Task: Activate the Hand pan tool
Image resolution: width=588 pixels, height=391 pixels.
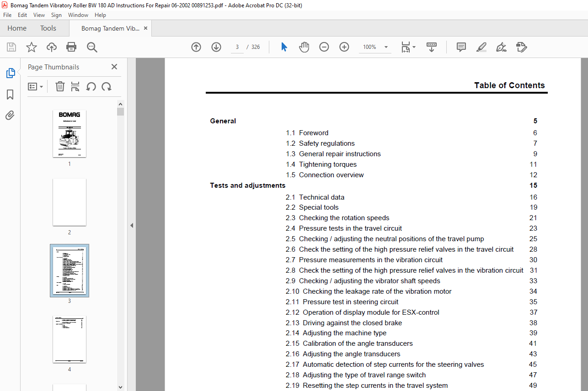Action: click(304, 47)
